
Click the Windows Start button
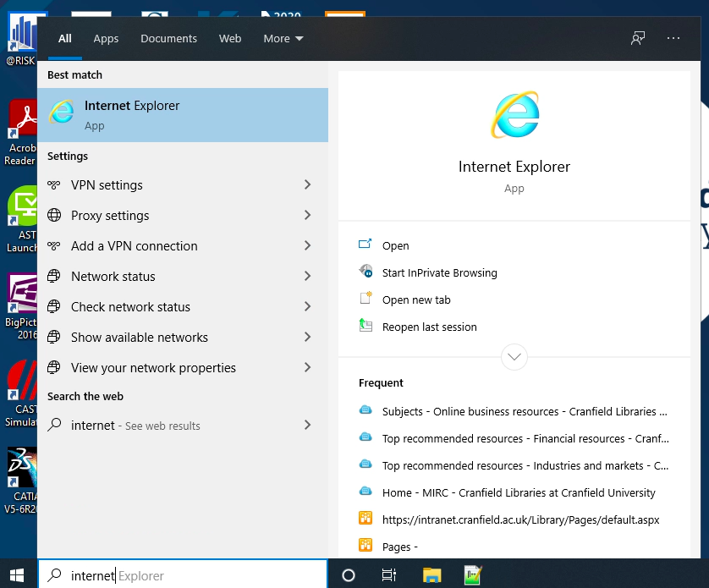point(17,575)
